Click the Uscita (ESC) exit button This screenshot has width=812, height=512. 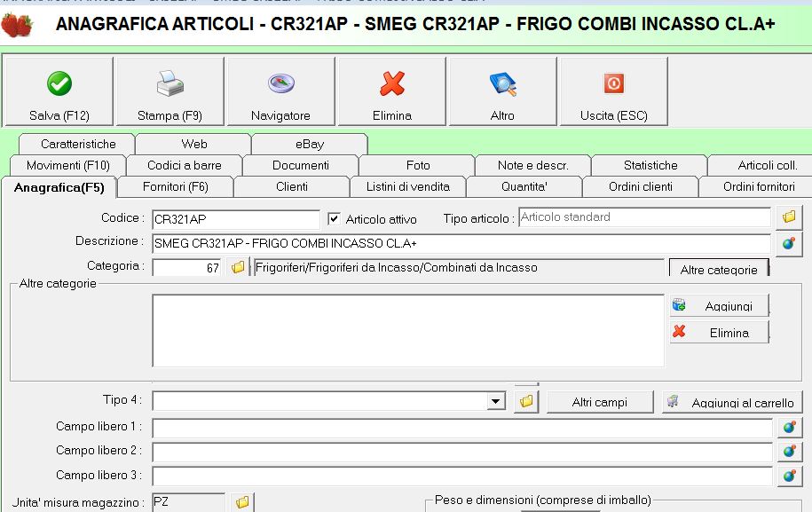pyautogui.click(x=614, y=91)
